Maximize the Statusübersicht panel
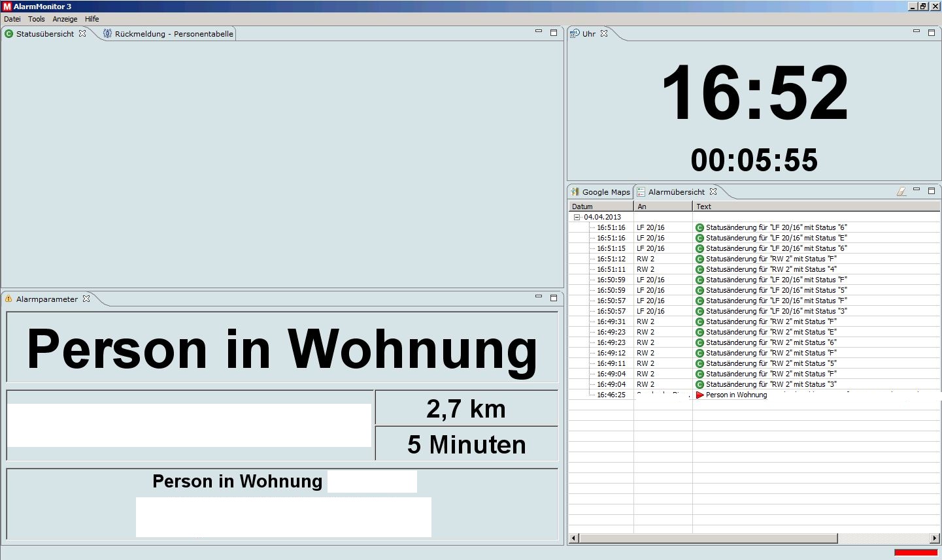This screenshot has width=942, height=560. 554,33
